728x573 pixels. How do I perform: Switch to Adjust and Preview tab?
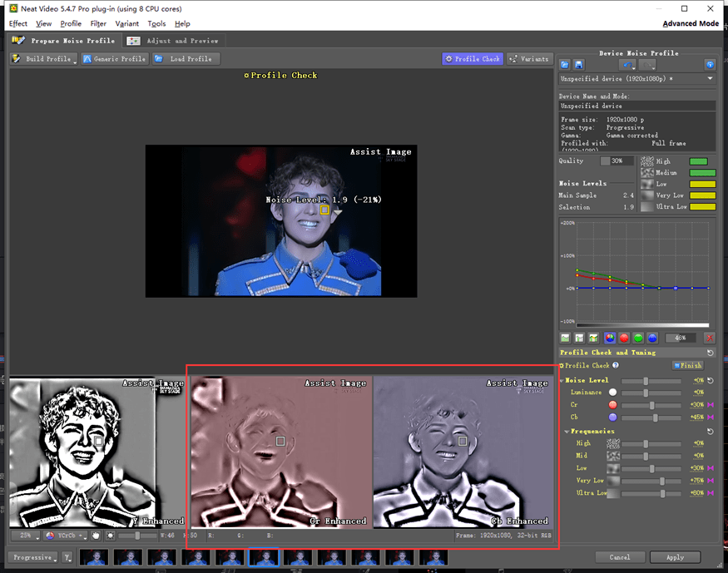(x=173, y=41)
